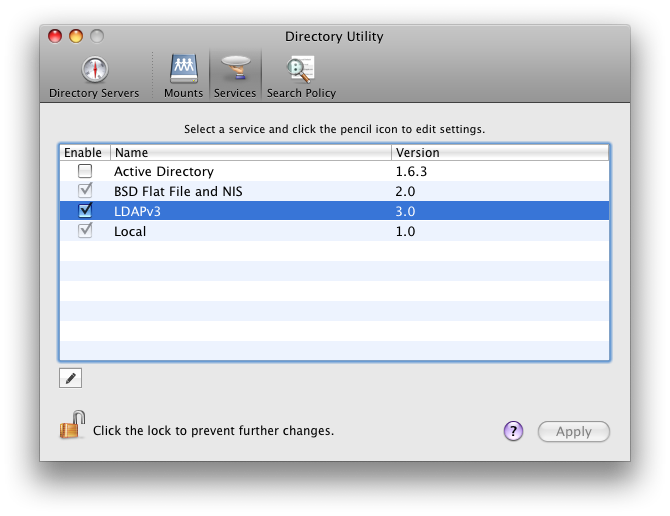Click the Apply button
Viewport: 670px width, 516px height.
coord(573,432)
